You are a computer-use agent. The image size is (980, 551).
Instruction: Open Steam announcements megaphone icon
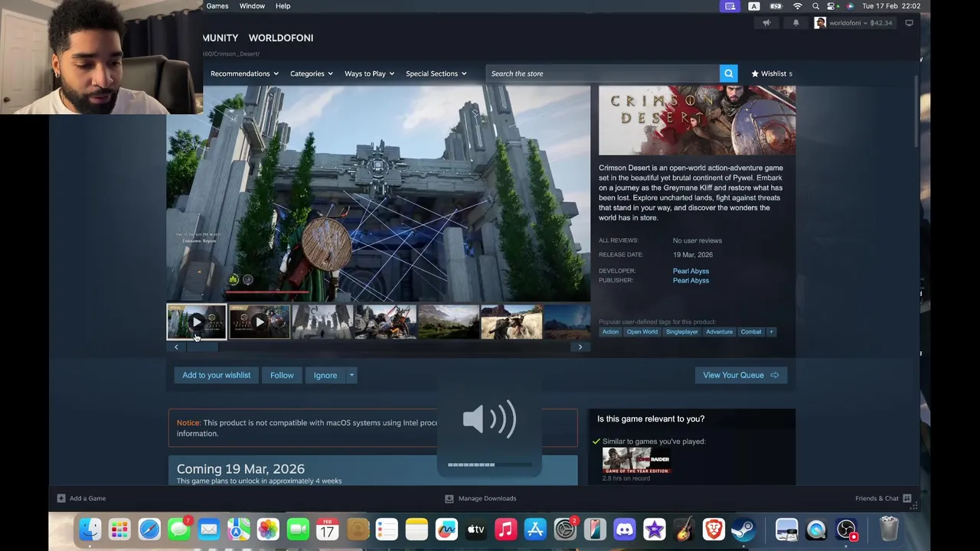pyautogui.click(x=766, y=23)
